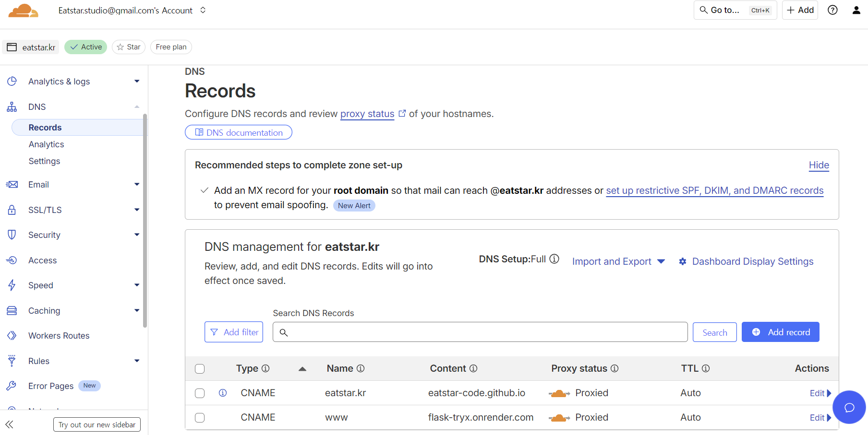Image resolution: width=868 pixels, height=435 pixels.
Task: Click the info icon next to Proxy status header
Action: pyautogui.click(x=615, y=368)
